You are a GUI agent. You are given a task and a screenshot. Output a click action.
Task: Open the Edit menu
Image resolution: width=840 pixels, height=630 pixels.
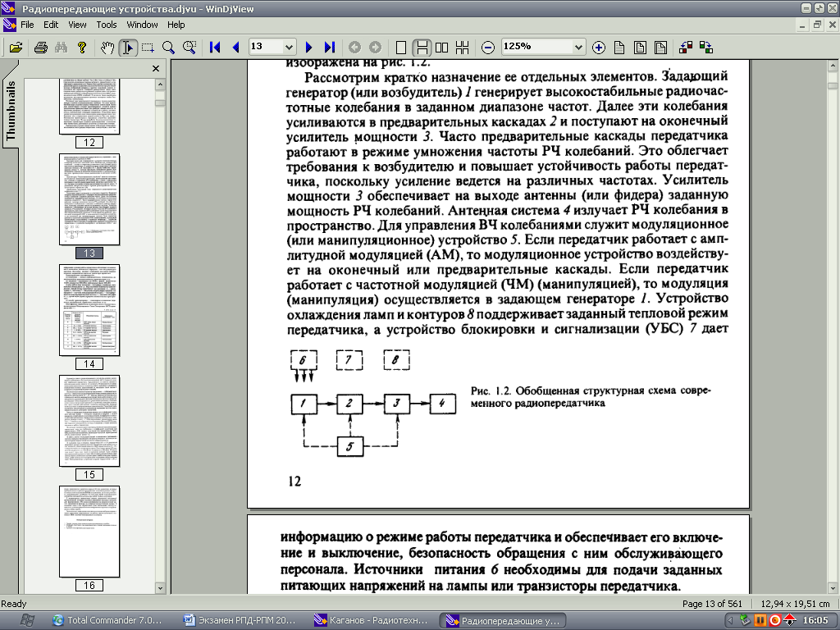coord(51,25)
